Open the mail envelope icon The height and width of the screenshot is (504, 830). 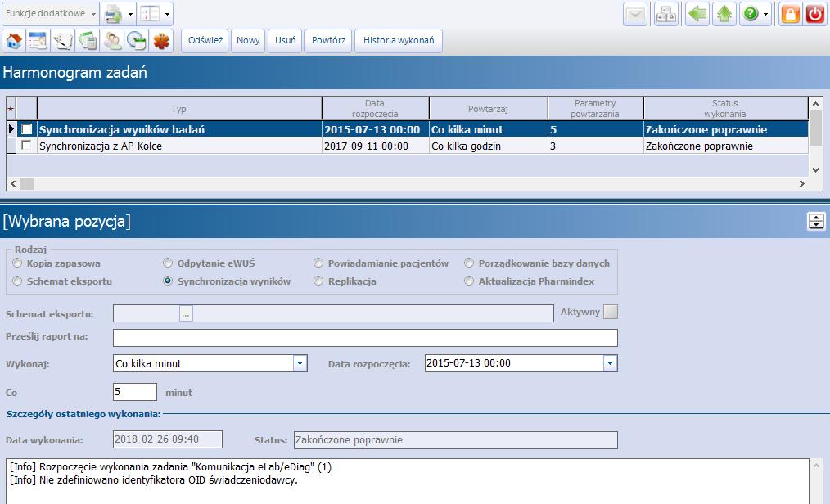point(635,14)
